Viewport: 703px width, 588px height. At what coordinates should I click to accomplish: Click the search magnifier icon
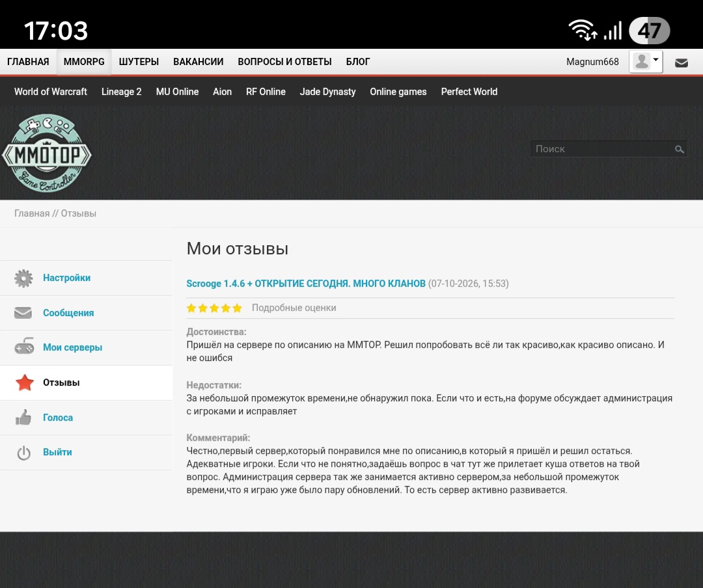(x=679, y=149)
